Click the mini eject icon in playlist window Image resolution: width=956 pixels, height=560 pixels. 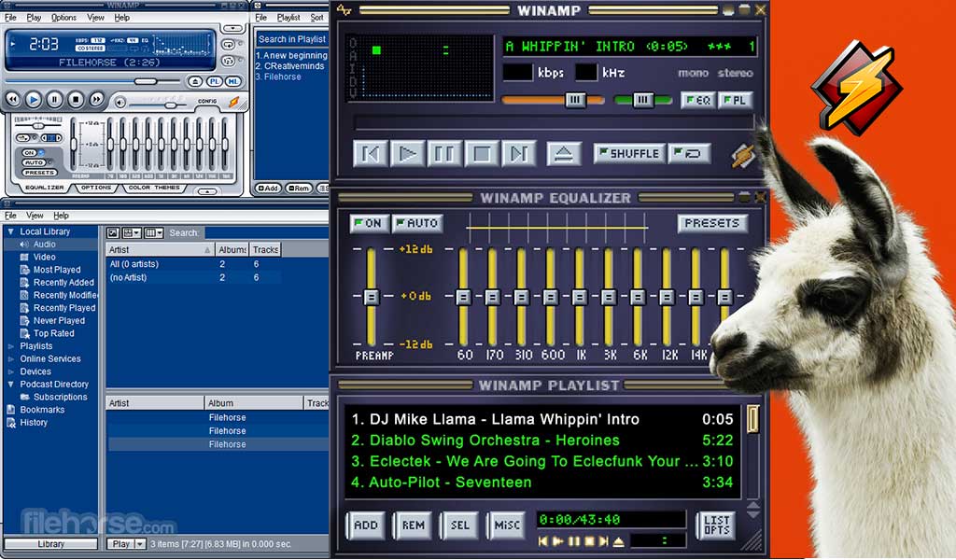tap(619, 541)
